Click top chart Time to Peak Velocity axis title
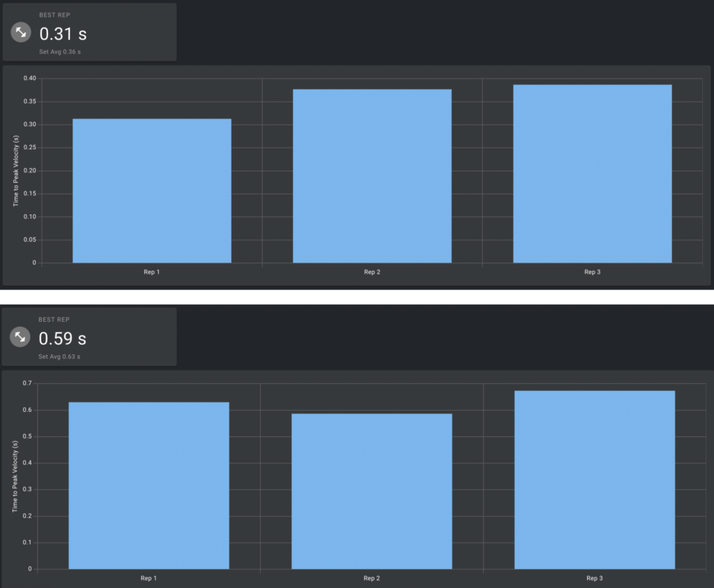The height and width of the screenshot is (588, 714). pos(16,171)
